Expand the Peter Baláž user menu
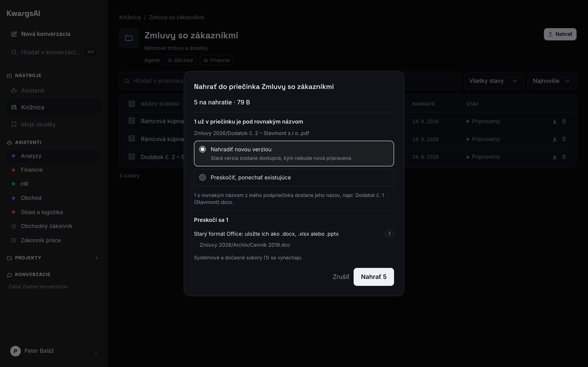Image resolution: width=588 pixels, height=367 pixels. [54, 351]
